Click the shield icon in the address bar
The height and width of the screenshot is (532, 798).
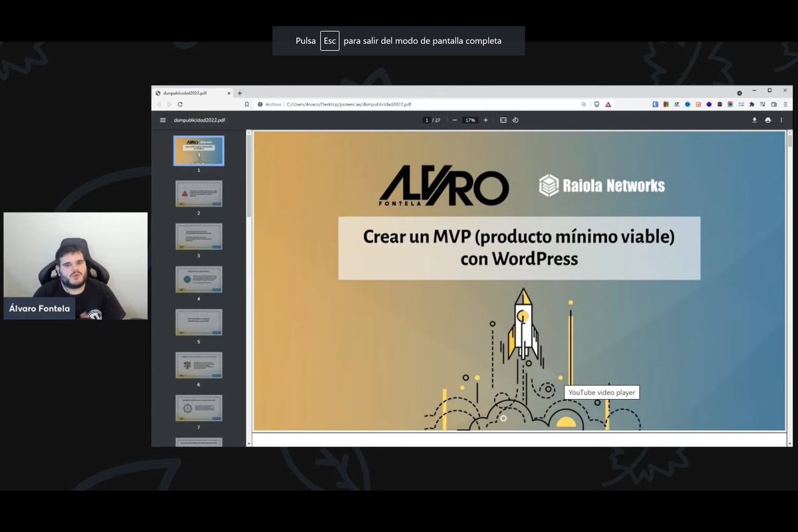[x=597, y=104]
